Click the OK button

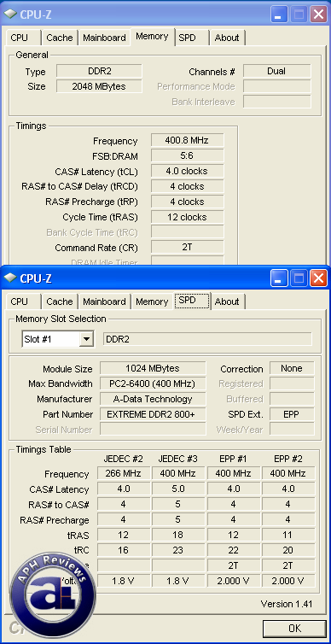tap(294, 628)
